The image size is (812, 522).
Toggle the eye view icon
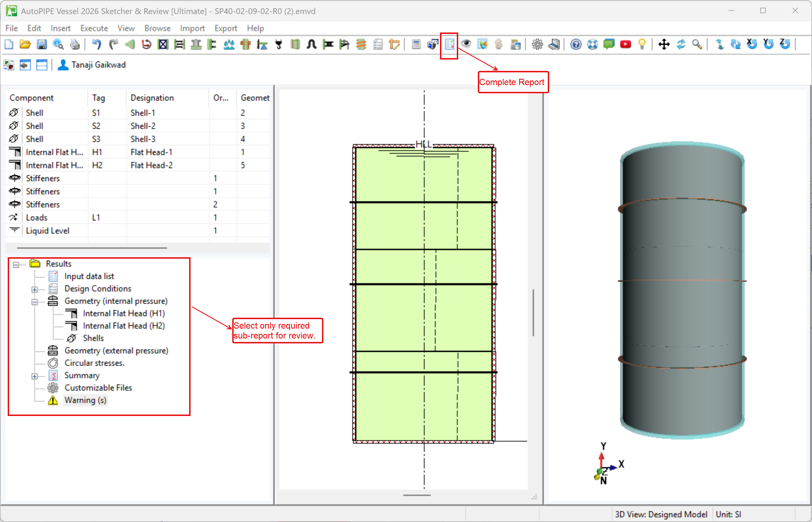pos(466,44)
